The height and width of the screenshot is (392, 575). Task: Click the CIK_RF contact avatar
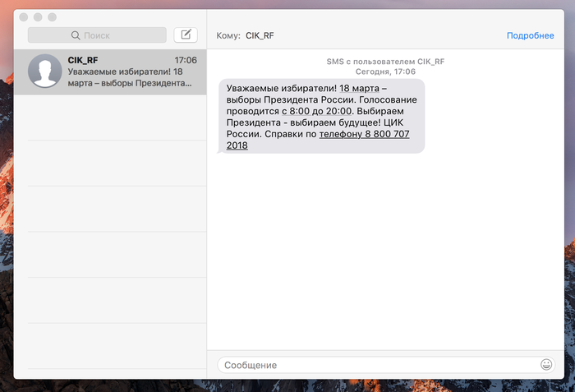pos(44,71)
